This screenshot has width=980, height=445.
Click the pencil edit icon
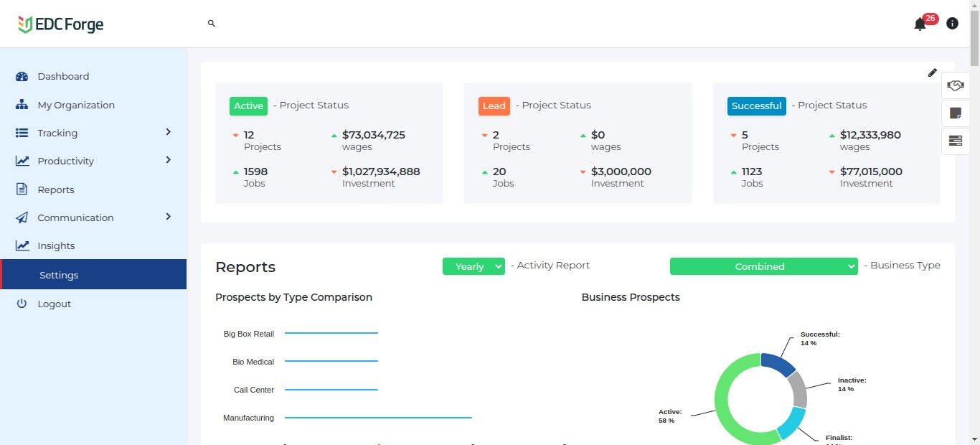click(x=932, y=72)
